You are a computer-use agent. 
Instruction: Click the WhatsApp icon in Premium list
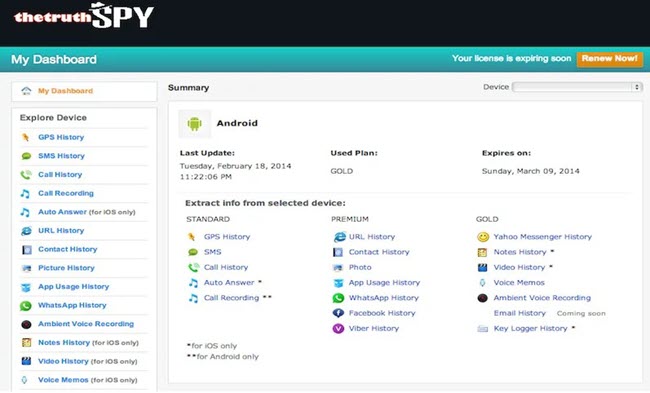[338, 298]
